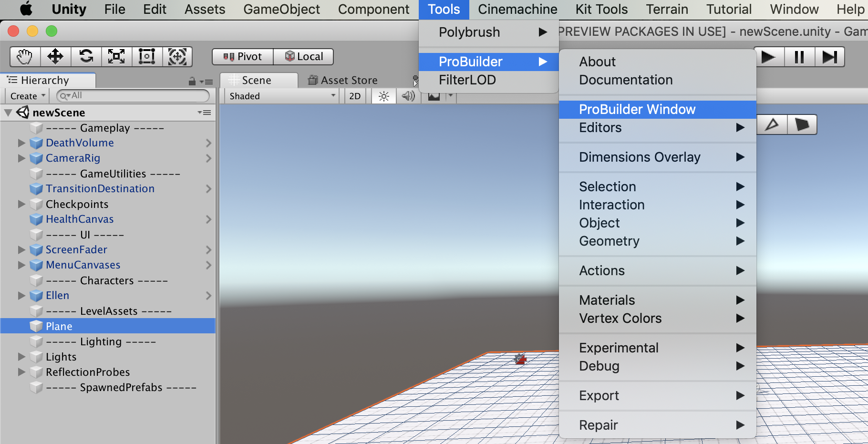The height and width of the screenshot is (444, 868).
Task: Click the blue cube icon beside TransitionDestination
Action: pos(36,189)
